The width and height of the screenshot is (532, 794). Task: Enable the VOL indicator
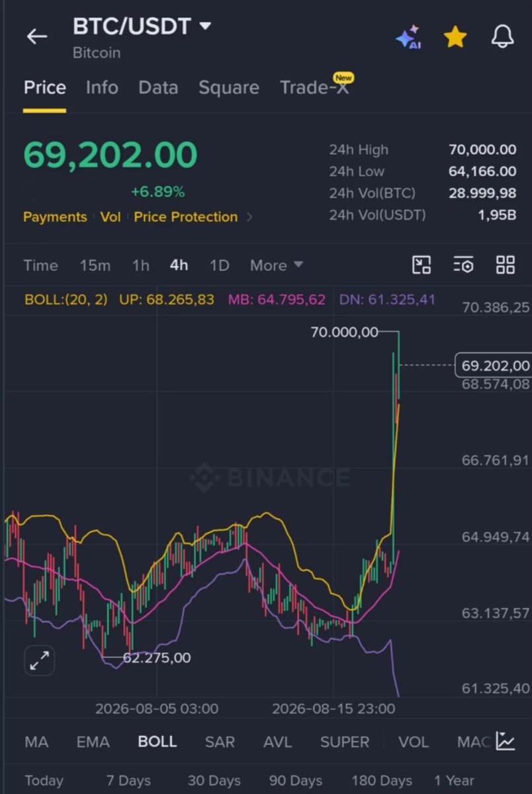coord(414,742)
